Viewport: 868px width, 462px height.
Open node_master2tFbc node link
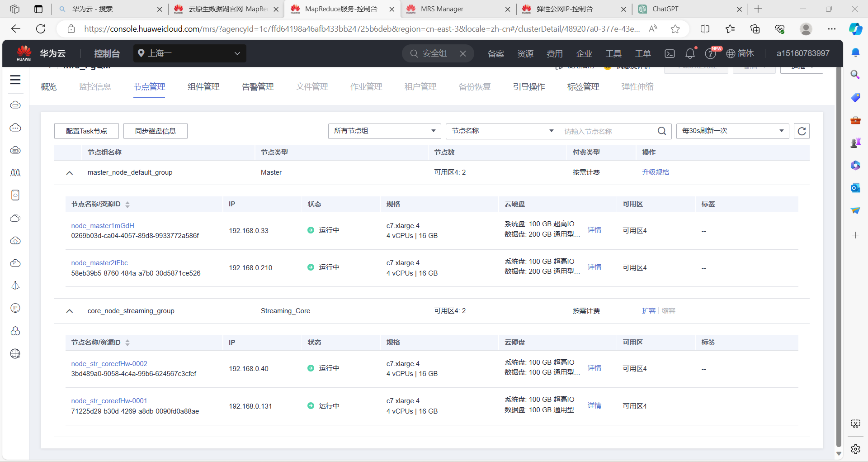99,263
